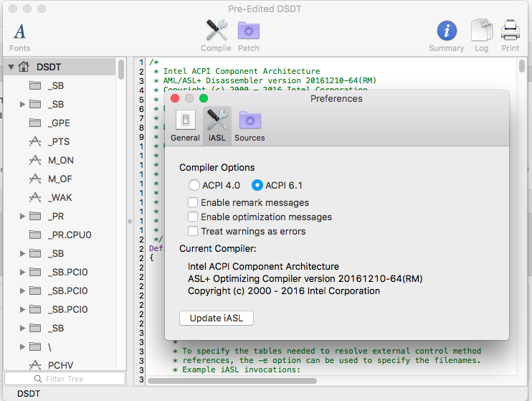
Task: Switch to General preferences pane
Action: pyautogui.click(x=185, y=124)
